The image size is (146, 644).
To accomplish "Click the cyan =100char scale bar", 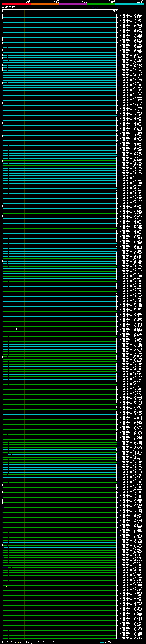I will click(102, 642).
